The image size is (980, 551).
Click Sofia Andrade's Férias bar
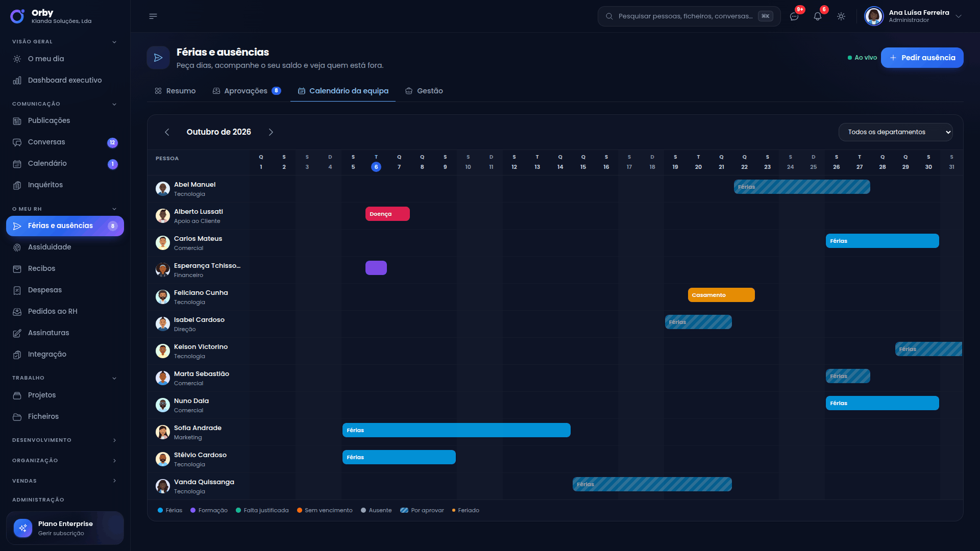[x=456, y=430]
